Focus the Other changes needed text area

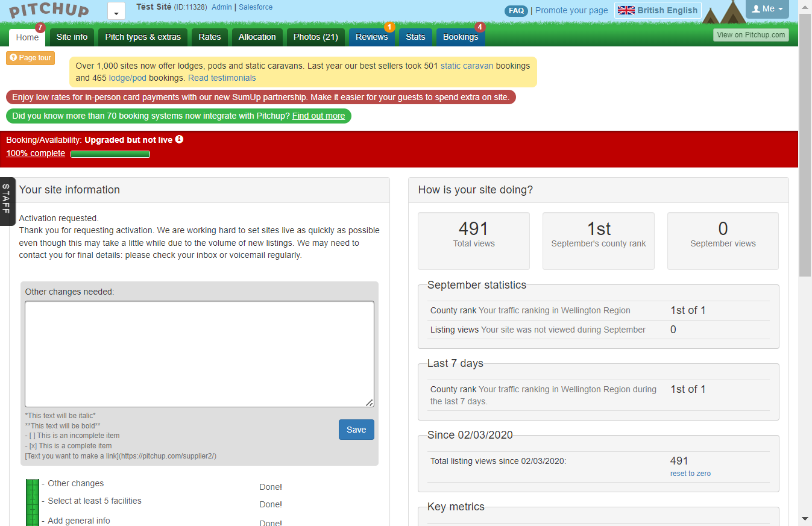click(x=200, y=354)
